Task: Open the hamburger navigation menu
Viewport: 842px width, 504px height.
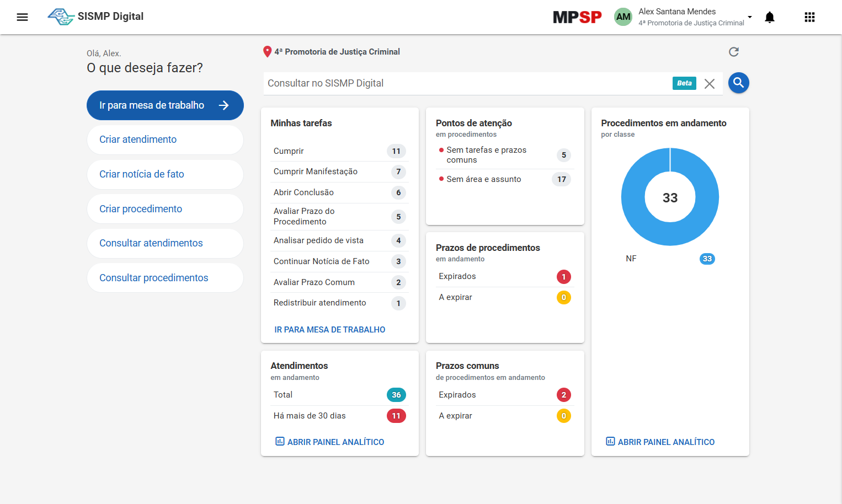Action: tap(22, 17)
